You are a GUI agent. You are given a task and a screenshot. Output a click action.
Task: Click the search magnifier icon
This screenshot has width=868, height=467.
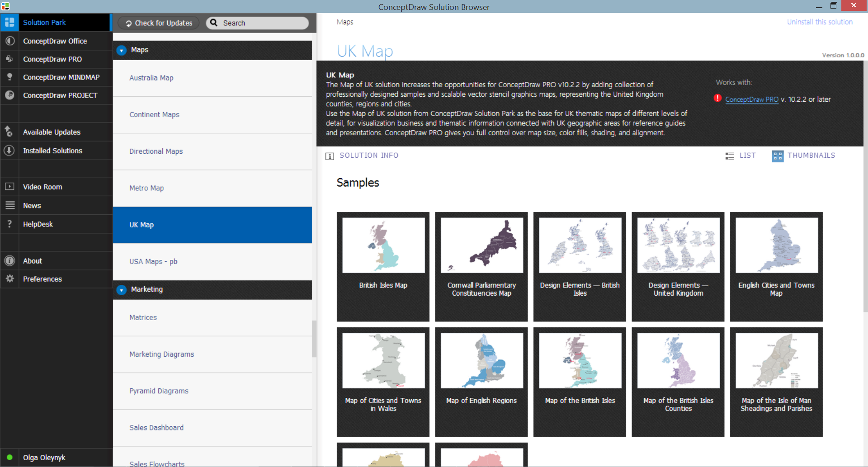214,23
